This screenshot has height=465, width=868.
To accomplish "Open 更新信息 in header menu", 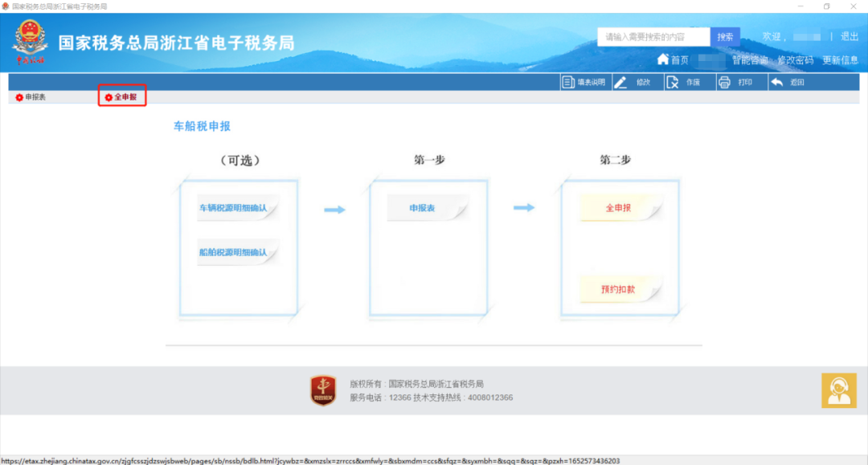I will click(841, 59).
